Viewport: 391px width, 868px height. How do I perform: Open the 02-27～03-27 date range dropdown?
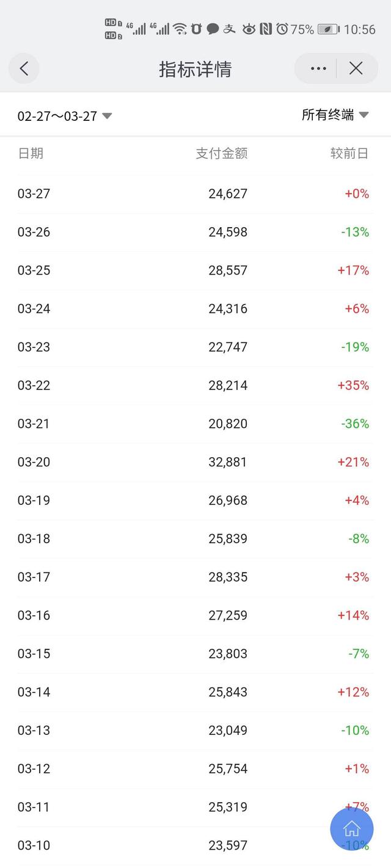point(57,115)
